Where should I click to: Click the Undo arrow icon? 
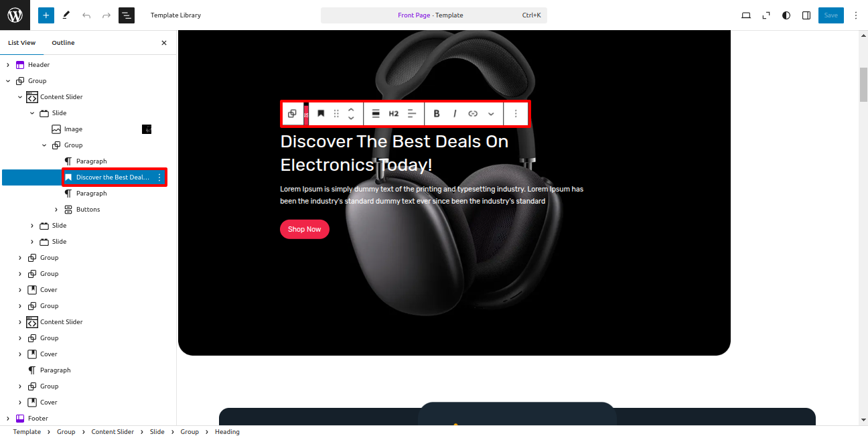point(86,15)
